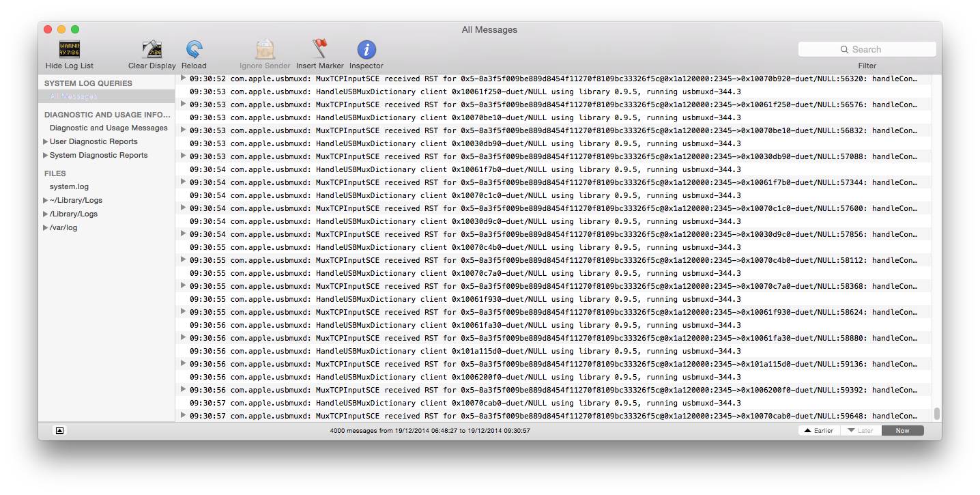Select the HandleUSBMuxDictionary row for client 0x10030d9c0
980x495 pixels.
point(553,221)
